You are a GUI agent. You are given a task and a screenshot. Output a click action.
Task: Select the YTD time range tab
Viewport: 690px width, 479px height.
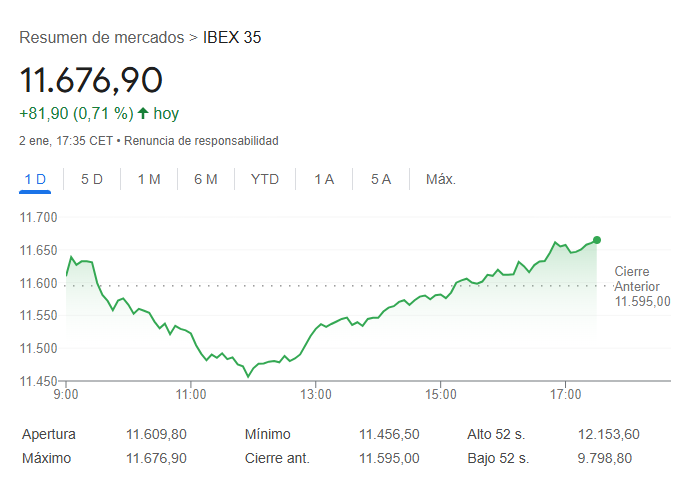pyautogui.click(x=265, y=180)
